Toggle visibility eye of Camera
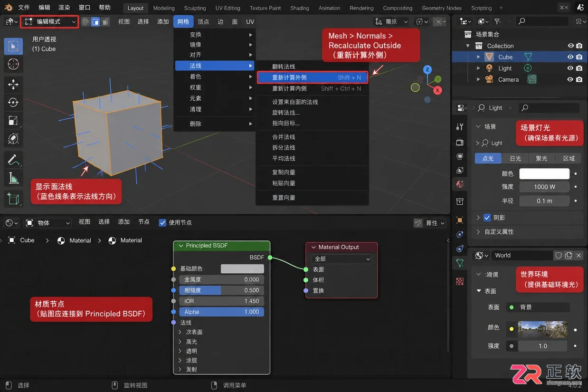The width and height of the screenshot is (588, 392). pos(571,79)
